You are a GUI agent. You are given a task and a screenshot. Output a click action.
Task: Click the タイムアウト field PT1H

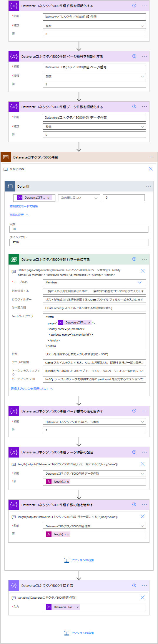coord(79,242)
